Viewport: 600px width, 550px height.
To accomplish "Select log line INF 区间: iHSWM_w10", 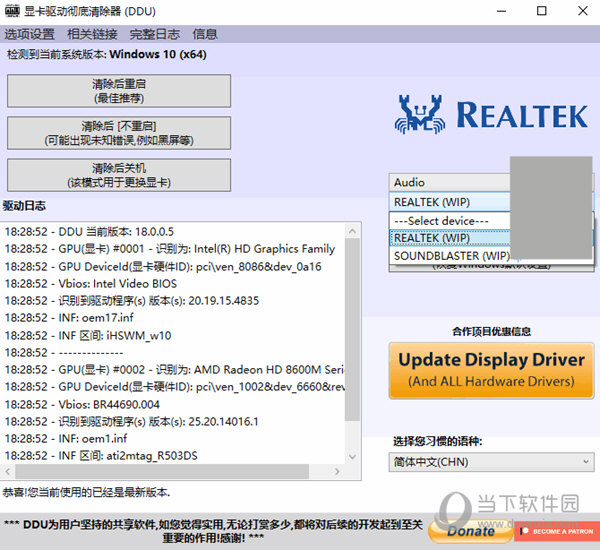I will click(x=88, y=335).
